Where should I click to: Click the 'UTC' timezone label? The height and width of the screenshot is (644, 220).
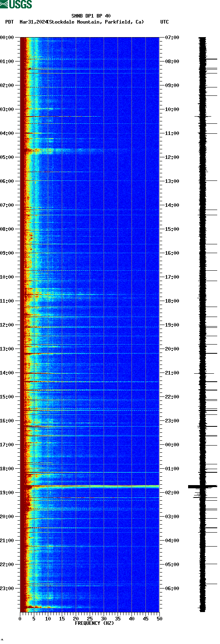point(165,22)
